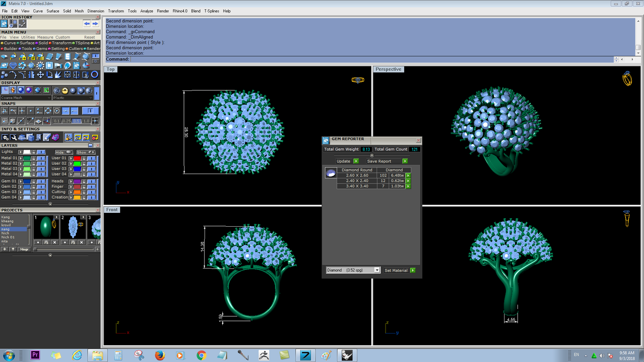Open the wrench options icon in Info & Settings
Screen dimensions: 644x362
pyautogui.click(x=13, y=137)
